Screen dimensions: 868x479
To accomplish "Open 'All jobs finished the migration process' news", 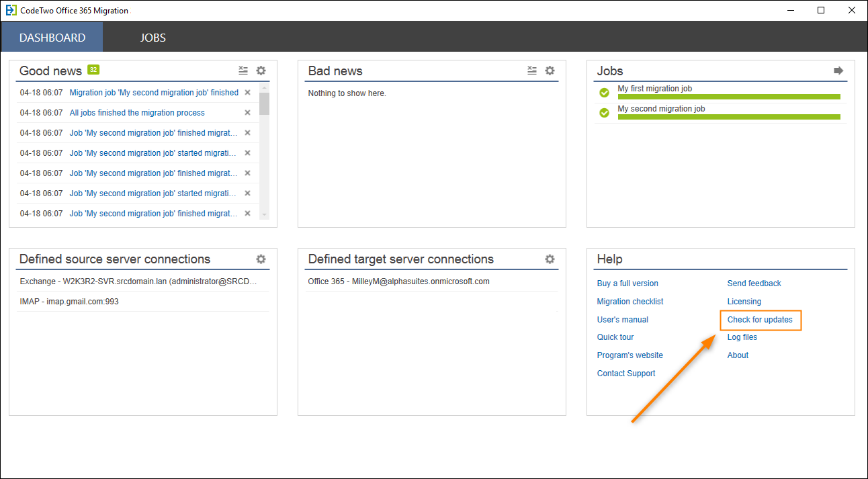I will coord(137,113).
